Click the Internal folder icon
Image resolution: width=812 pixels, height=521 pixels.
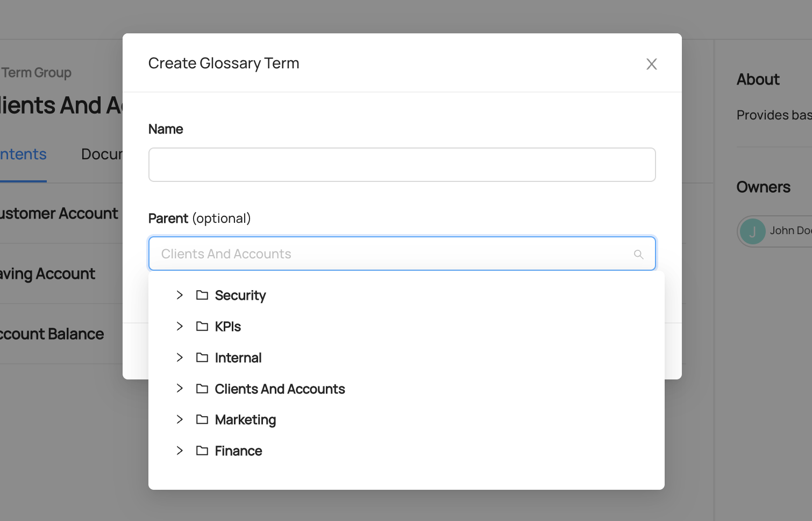click(202, 357)
